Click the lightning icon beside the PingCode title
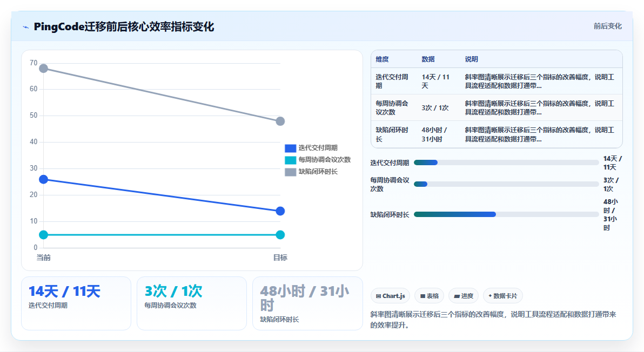644x352 pixels. click(x=26, y=27)
